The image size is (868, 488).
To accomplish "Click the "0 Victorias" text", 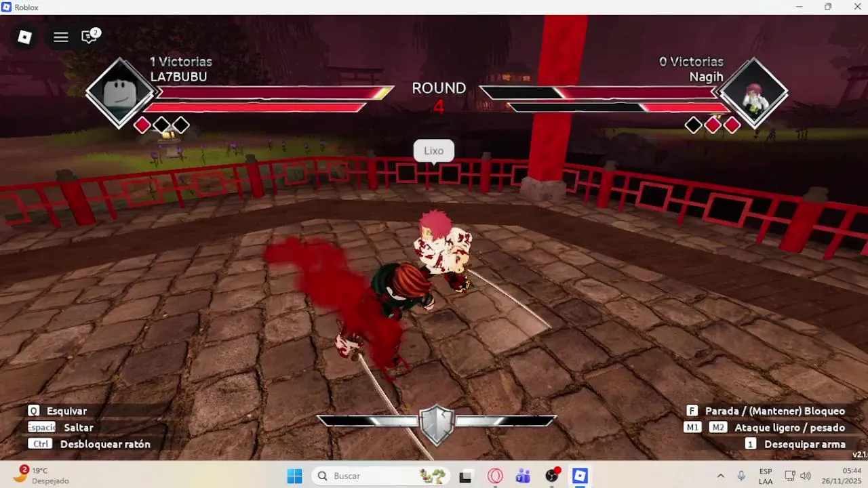I will click(x=691, y=62).
